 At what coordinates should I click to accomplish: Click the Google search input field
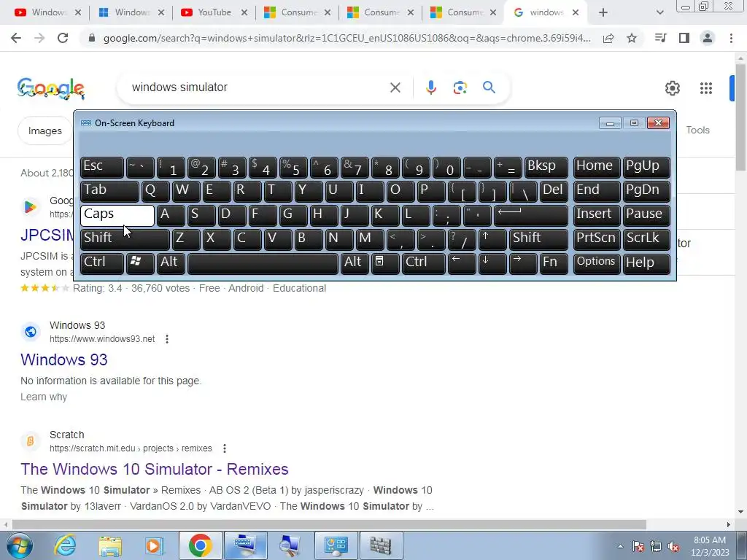coord(258,87)
